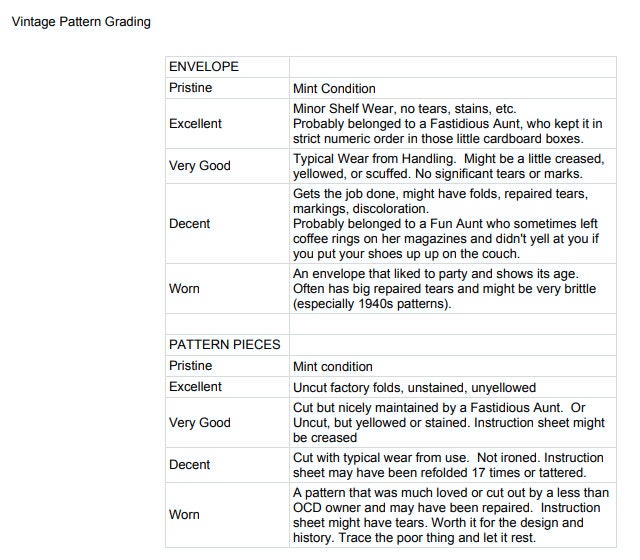The width and height of the screenshot is (640, 560).
Task: Select the PATTERN PIECES section header
Action: click(224, 344)
